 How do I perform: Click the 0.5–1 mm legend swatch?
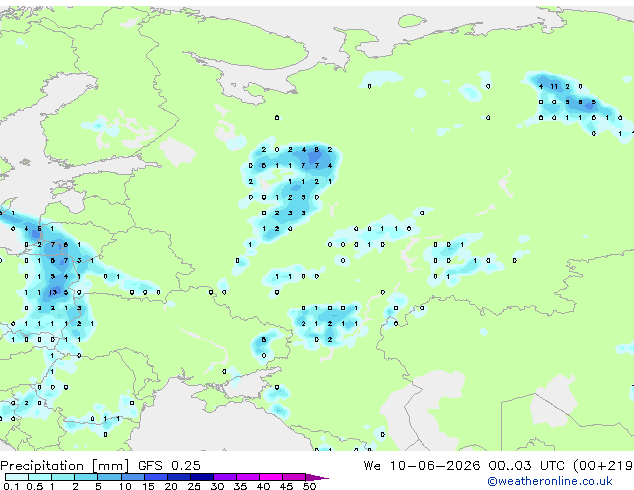tap(40, 477)
